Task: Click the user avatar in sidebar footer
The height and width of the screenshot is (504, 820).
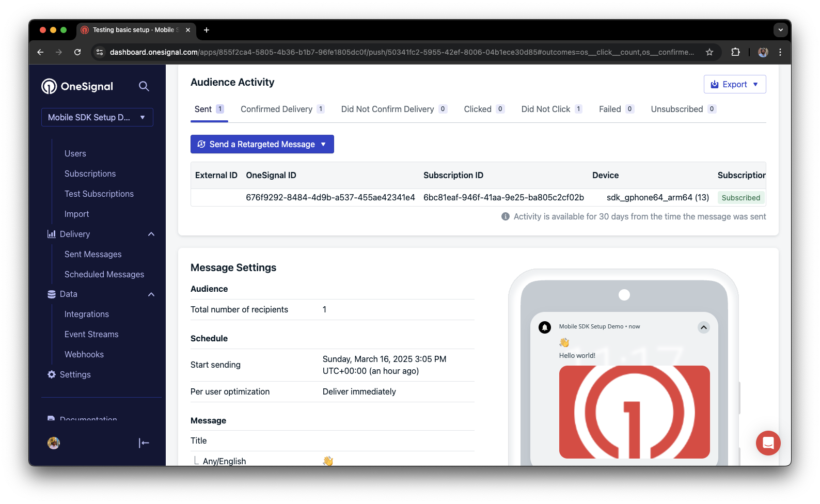Action: click(x=54, y=443)
